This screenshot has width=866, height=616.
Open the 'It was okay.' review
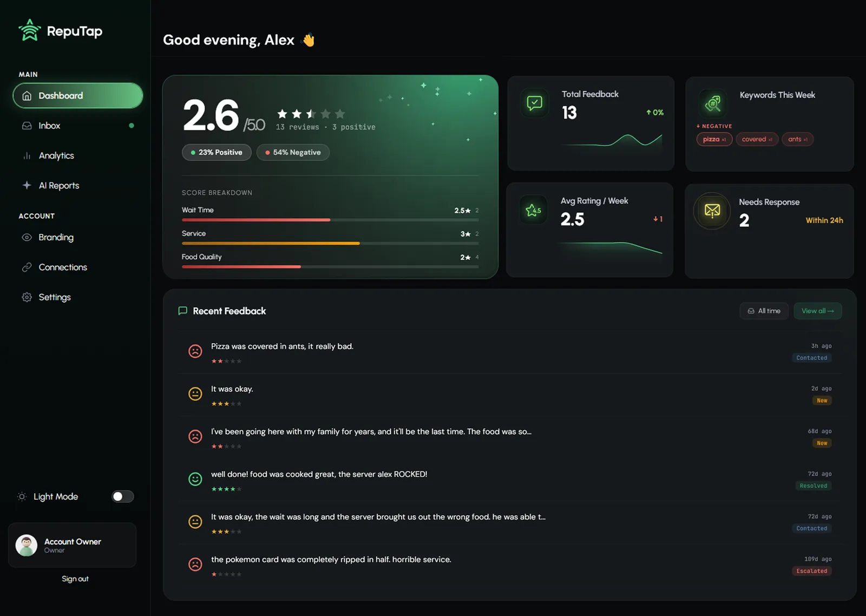point(232,389)
